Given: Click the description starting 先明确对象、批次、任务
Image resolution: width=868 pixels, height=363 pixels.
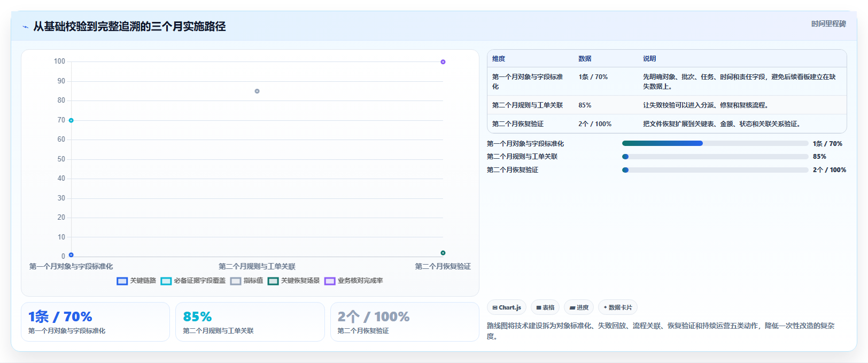Looking at the screenshot, I should [739, 82].
